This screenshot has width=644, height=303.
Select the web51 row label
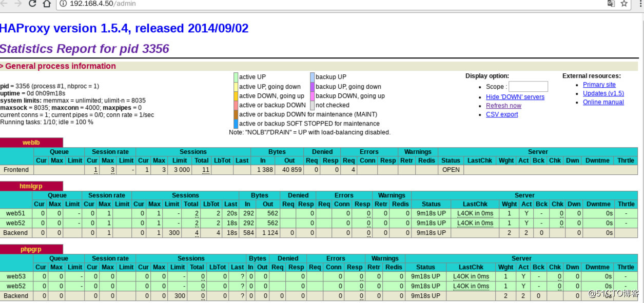pos(15,213)
